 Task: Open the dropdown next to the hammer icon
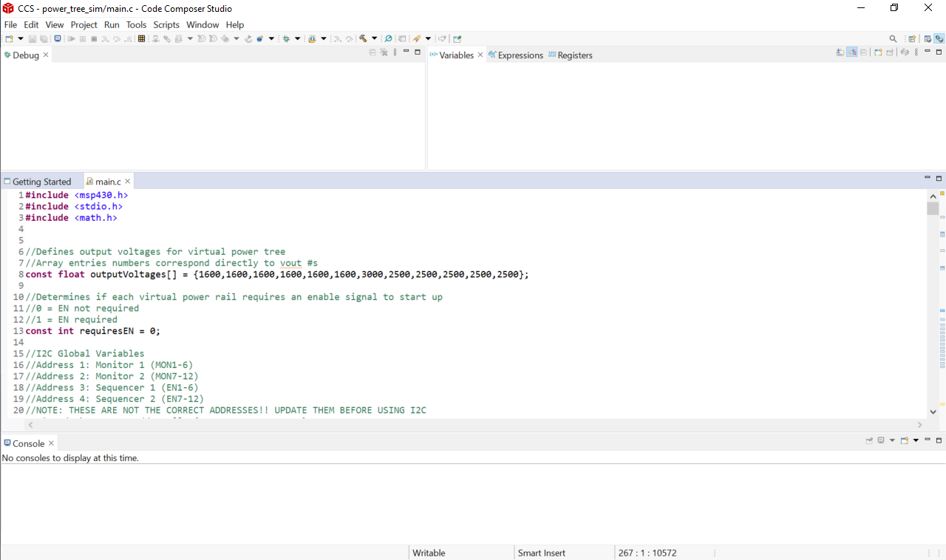tap(375, 38)
